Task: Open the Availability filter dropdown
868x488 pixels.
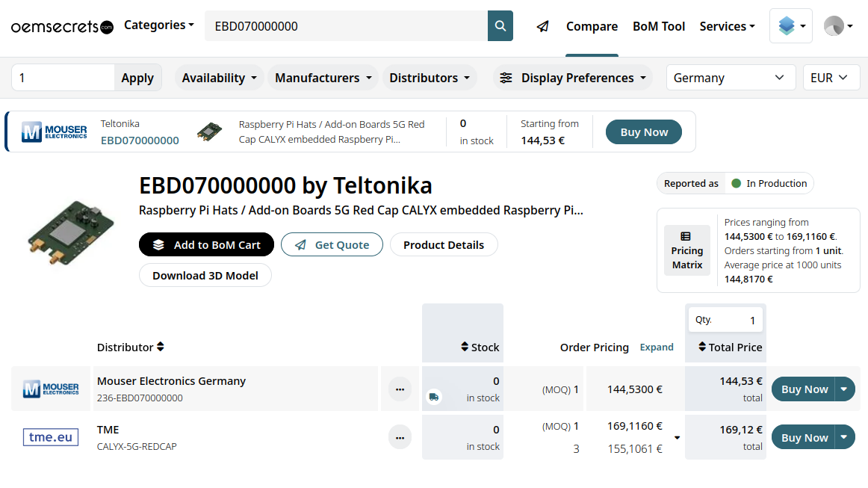Action: (220, 78)
